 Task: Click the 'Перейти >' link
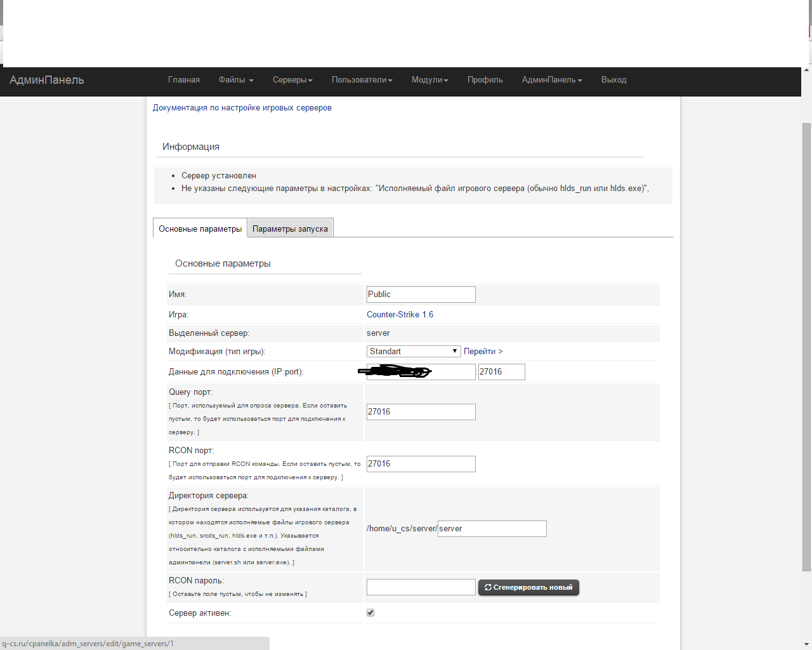coord(483,352)
